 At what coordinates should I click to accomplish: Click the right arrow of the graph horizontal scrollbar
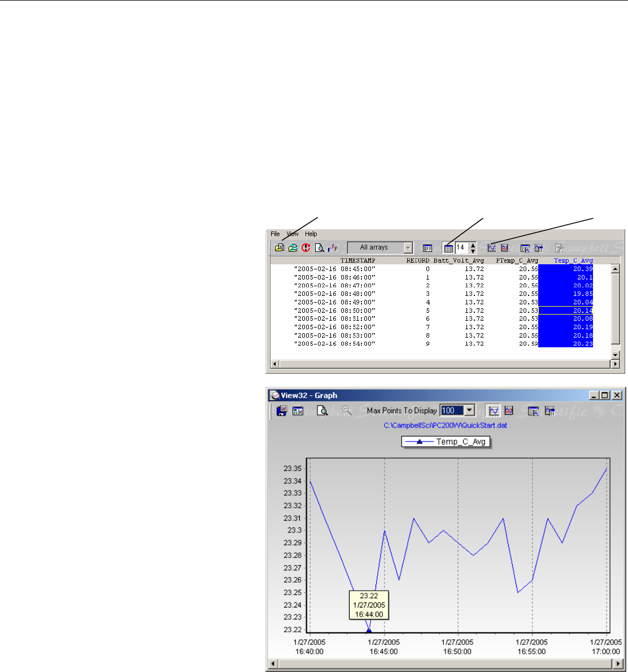pyautogui.click(x=618, y=664)
